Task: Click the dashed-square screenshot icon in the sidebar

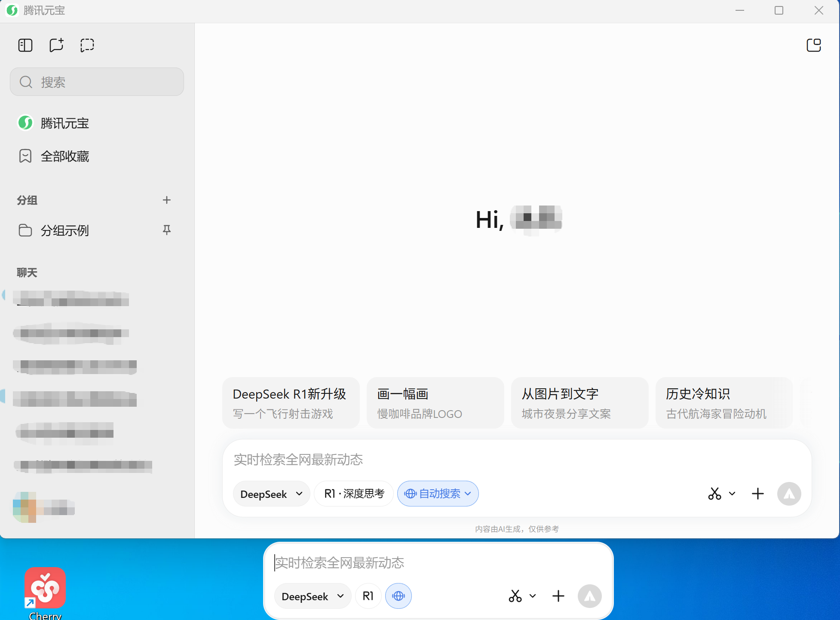Action: point(87,45)
